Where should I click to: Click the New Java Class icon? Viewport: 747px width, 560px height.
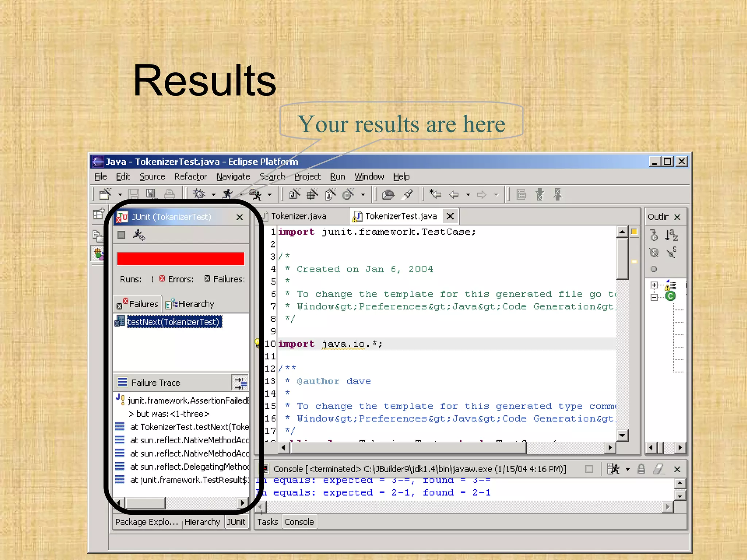(x=330, y=194)
